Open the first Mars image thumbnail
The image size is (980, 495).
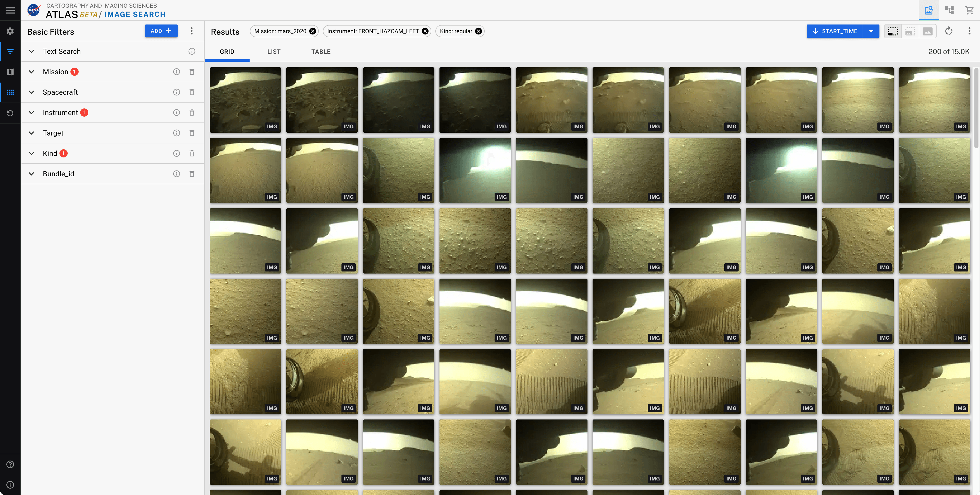click(245, 100)
